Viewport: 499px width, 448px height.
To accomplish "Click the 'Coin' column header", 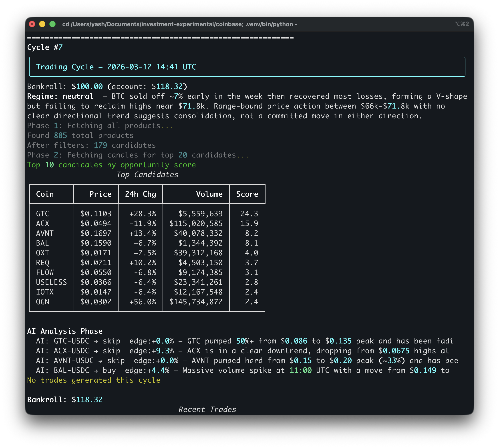I will (x=45, y=194).
